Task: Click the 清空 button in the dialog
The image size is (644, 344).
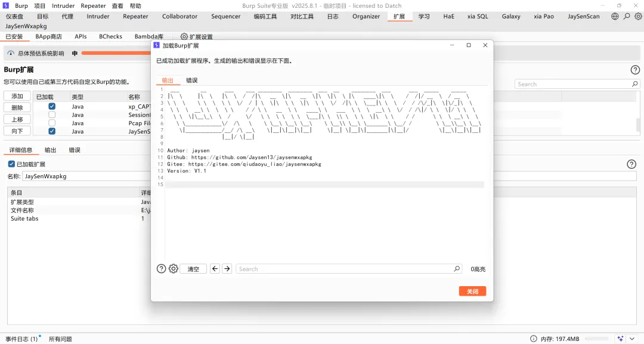Action: point(193,269)
